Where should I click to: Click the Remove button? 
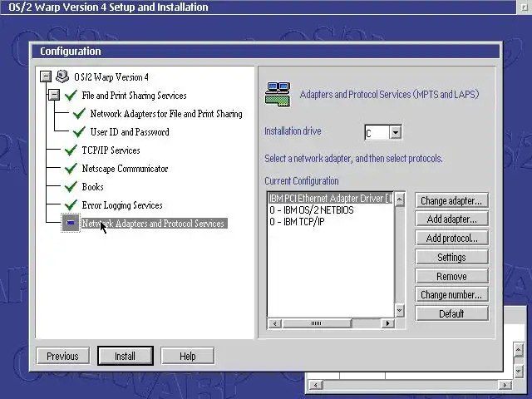(x=451, y=276)
